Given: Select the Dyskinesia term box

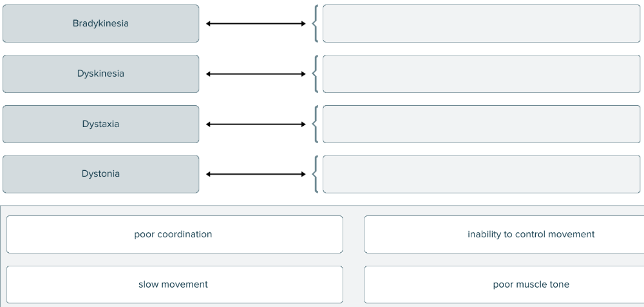Looking at the screenshot, I should (100, 74).
